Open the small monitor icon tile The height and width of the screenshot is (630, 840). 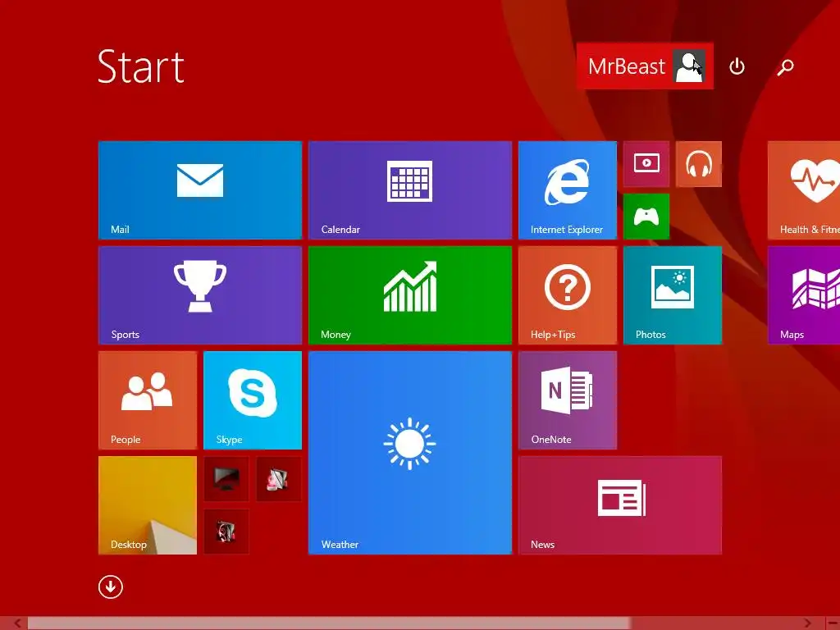(x=226, y=479)
